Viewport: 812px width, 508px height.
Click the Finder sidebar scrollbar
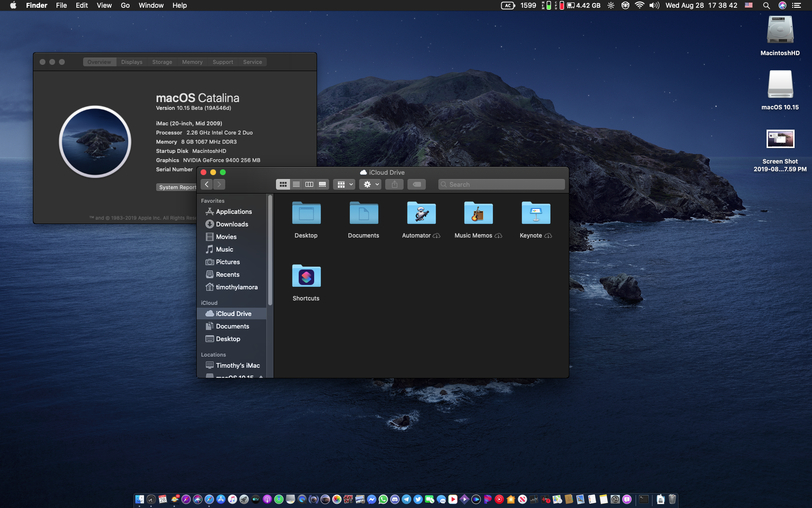270,250
